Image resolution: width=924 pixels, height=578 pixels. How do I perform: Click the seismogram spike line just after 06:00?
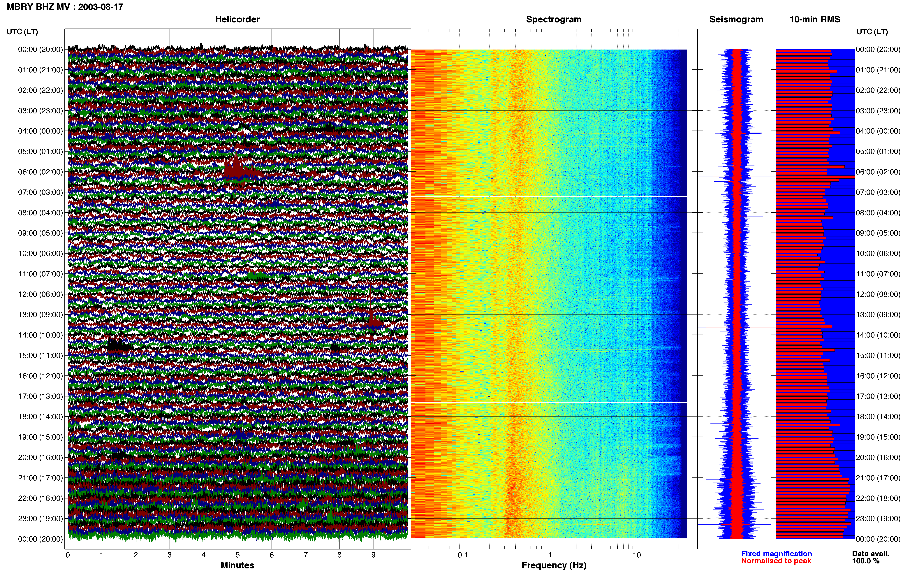(737, 177)
